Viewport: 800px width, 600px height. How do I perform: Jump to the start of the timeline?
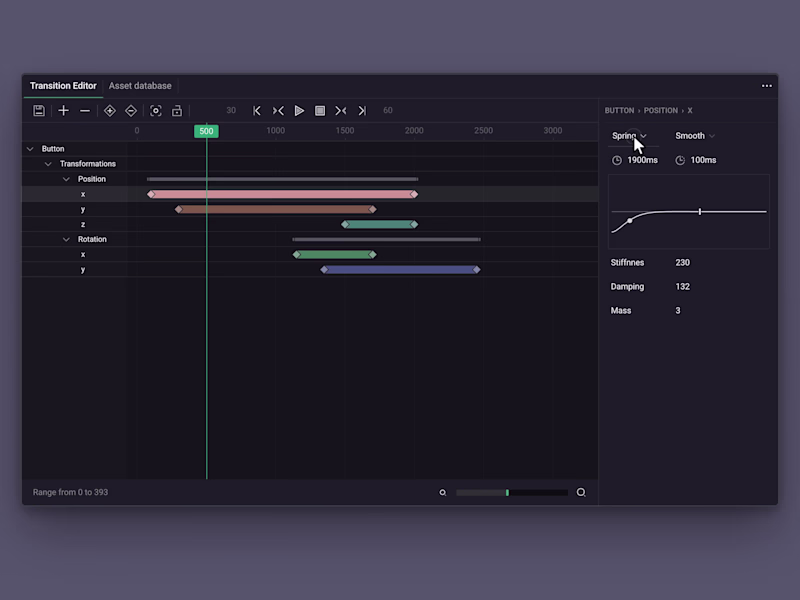coord(257,111)
